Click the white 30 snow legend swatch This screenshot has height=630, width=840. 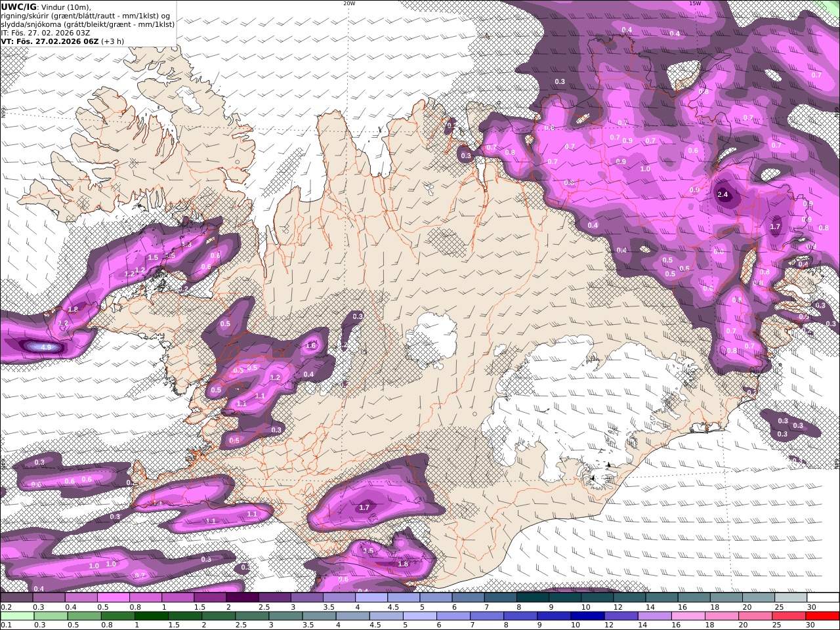click(x=823, y=598)
